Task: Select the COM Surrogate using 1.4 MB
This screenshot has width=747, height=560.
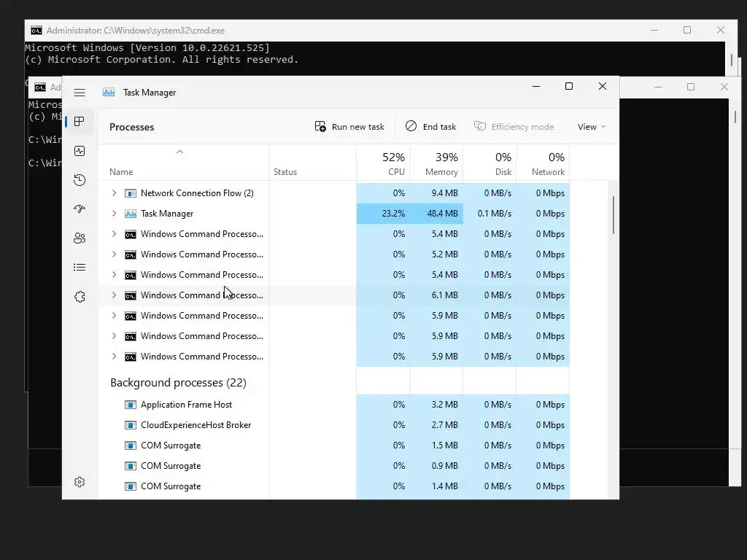Action: 334,486
